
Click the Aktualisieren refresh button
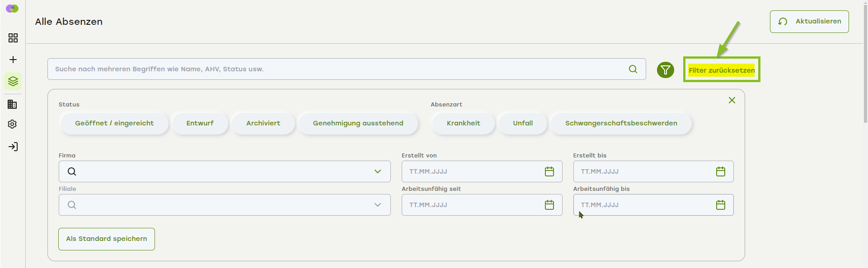809,22
